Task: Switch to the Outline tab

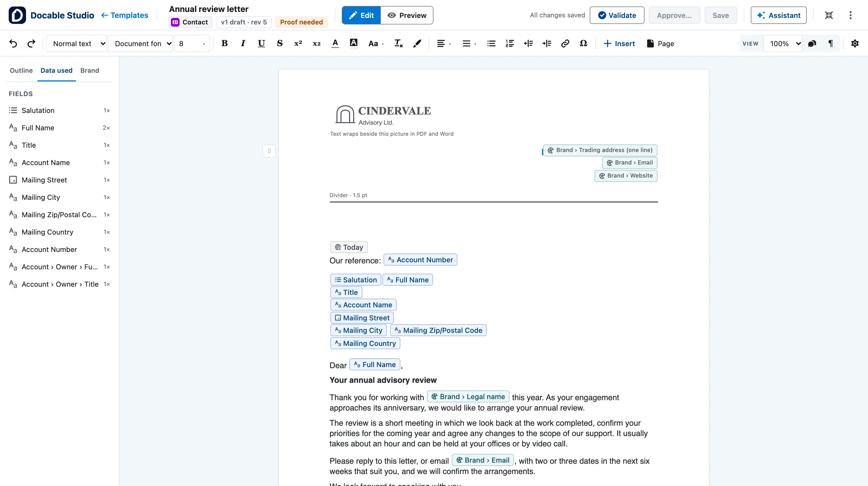Action: [21, 71]
